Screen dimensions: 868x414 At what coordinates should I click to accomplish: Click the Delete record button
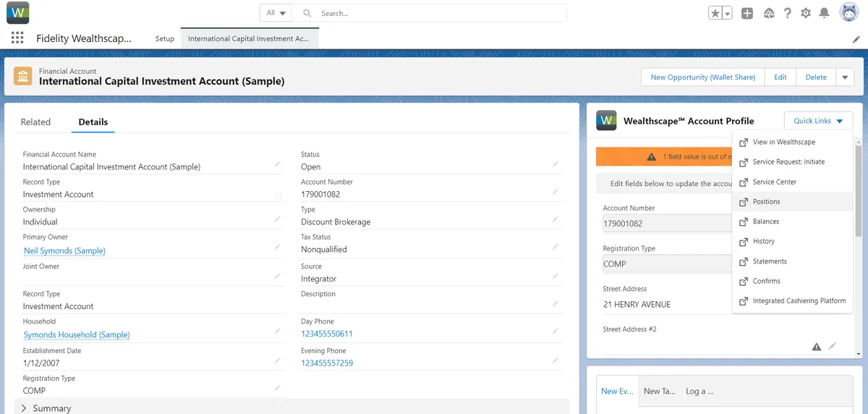(816, 77)
